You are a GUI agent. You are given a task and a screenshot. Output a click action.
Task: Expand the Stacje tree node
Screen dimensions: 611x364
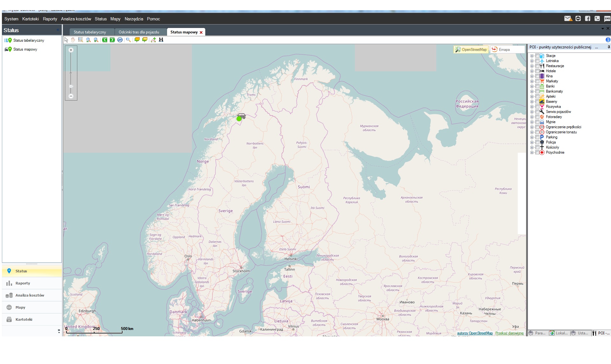point(532,56)
